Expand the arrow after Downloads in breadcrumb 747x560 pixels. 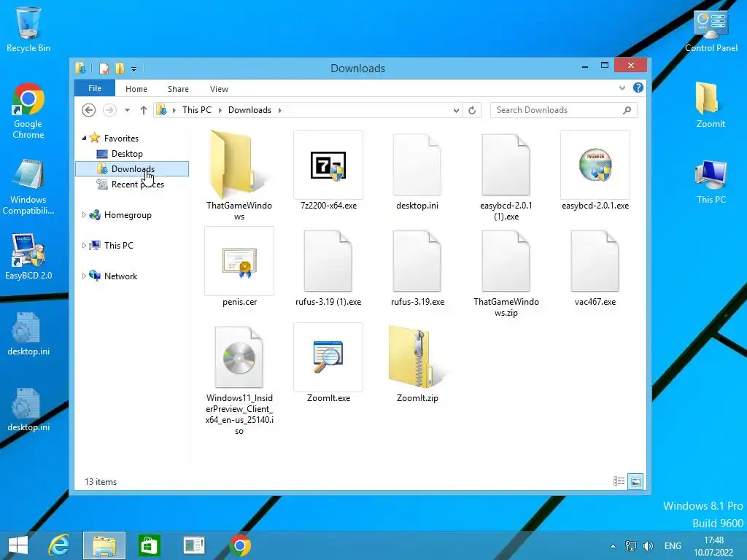(x=279, y=111)
